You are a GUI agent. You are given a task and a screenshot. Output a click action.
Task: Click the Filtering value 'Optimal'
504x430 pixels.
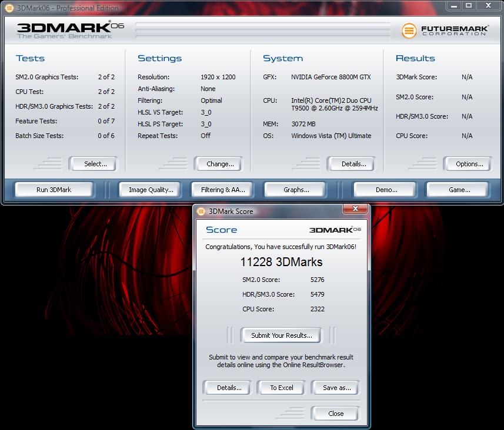coord(211,100)
